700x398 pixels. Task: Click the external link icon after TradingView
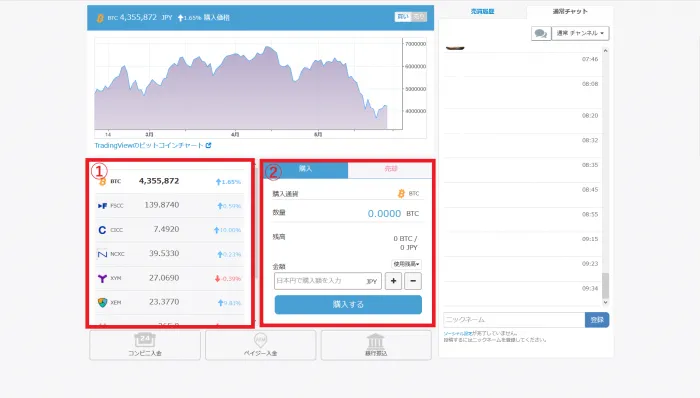(208, 145)
